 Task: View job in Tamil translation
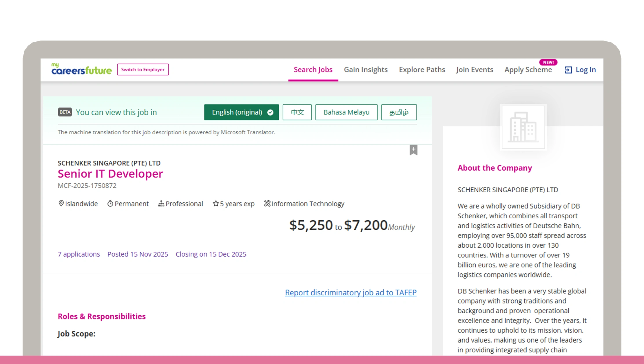tap(399, 112)
